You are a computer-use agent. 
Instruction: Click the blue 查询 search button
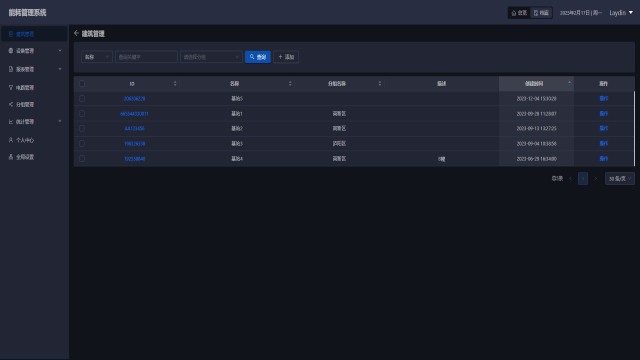tap(258, 57)
